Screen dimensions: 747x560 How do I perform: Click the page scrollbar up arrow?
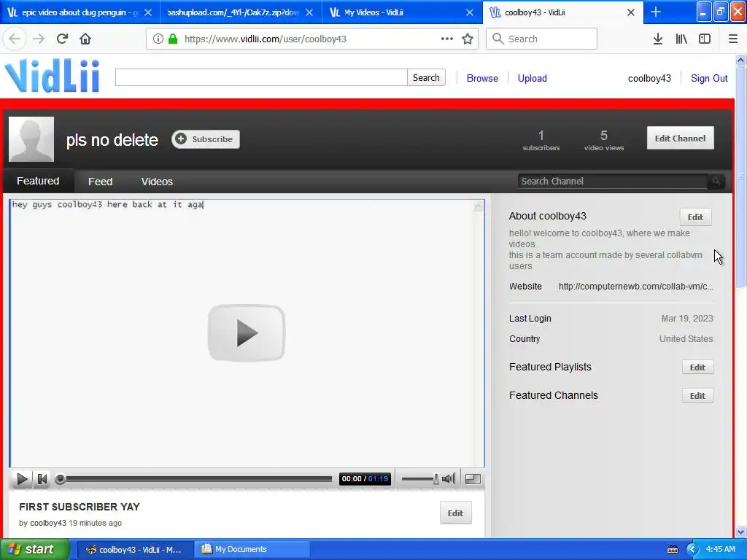740,60
